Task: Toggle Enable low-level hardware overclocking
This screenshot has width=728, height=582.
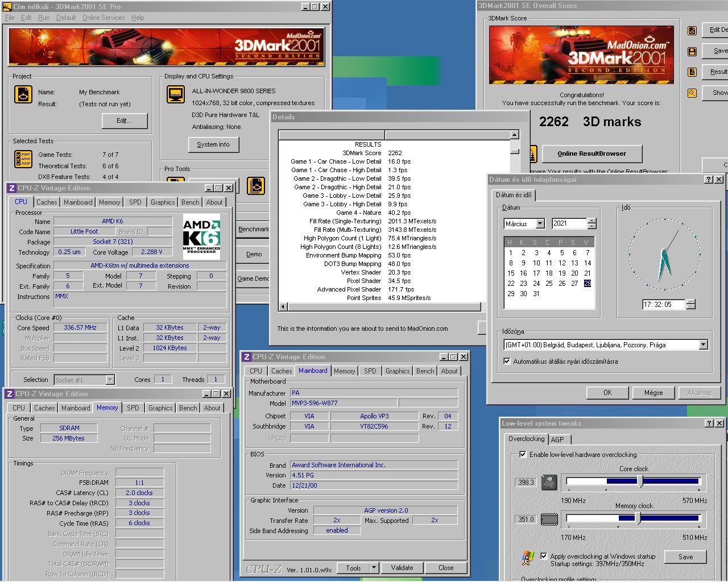Action: point(523,455)
